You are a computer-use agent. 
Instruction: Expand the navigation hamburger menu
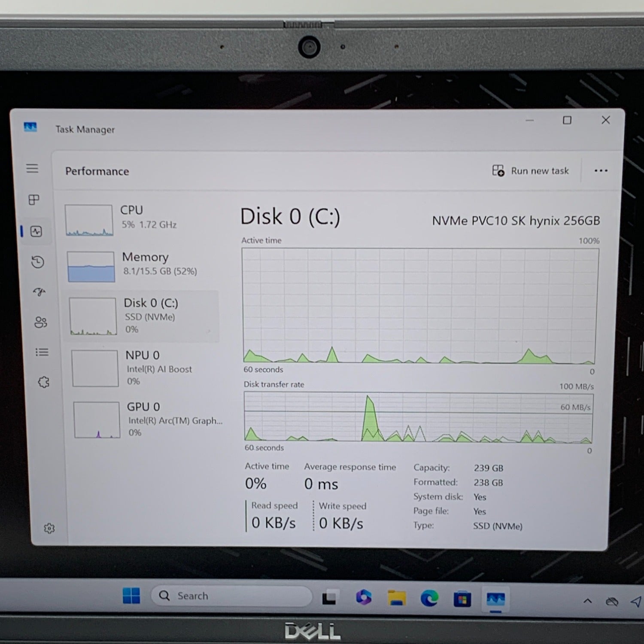[x=32, y=168]
